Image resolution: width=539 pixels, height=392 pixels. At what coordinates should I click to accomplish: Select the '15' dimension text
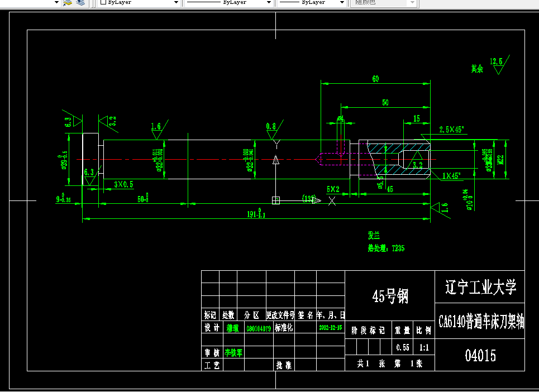[x=417, y=119]
